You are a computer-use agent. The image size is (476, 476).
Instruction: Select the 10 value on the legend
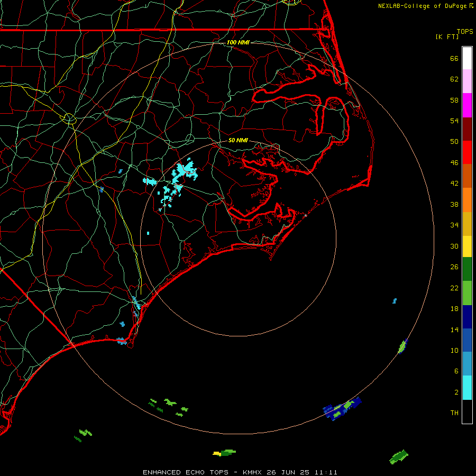(454, 350)
